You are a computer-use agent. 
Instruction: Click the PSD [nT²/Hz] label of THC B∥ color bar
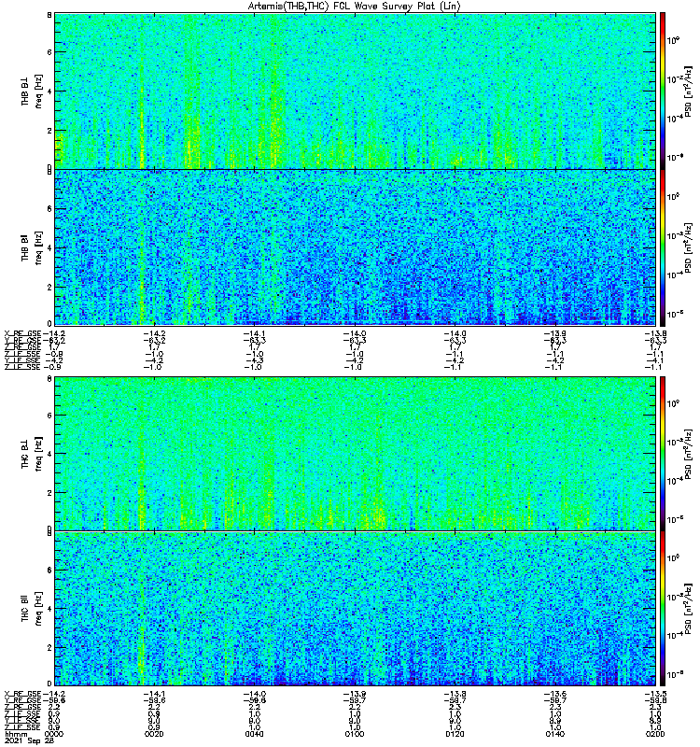pyautogui.click(x=688, y=609)
